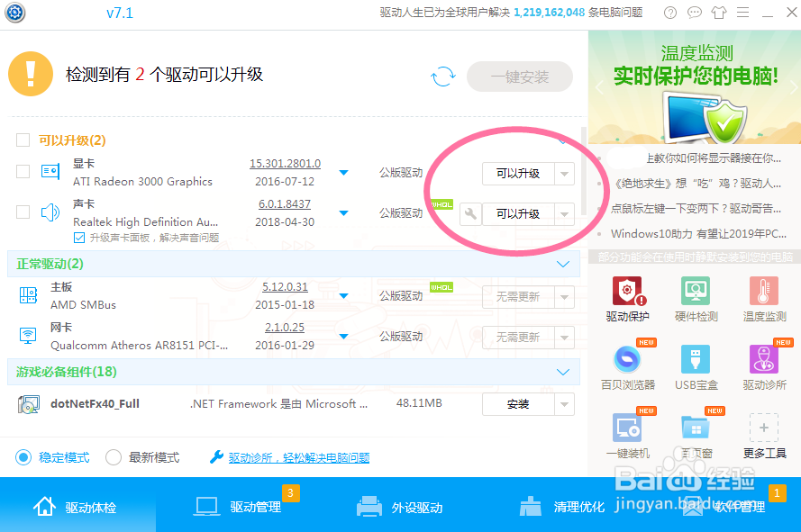801x532 pixels.
Task: Click 无需更新 button for 主板
Action: point(518,297)
